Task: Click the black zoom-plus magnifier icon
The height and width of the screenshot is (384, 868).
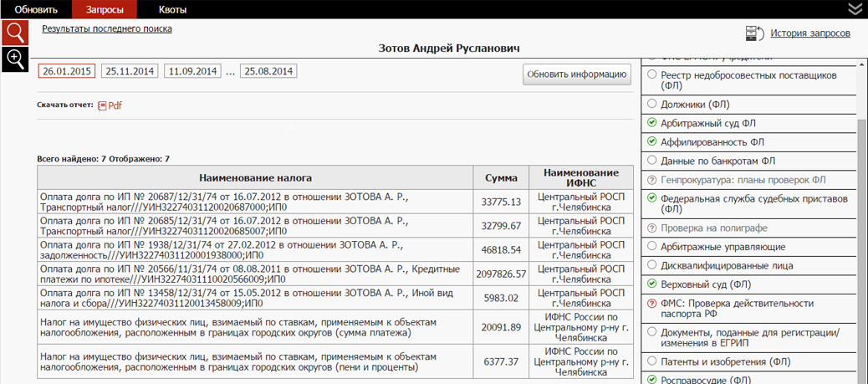Action: (x=16, y=59)
